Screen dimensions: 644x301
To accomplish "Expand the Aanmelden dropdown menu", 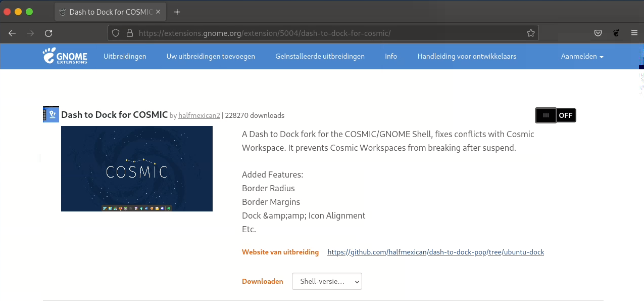I will [582, 56].
